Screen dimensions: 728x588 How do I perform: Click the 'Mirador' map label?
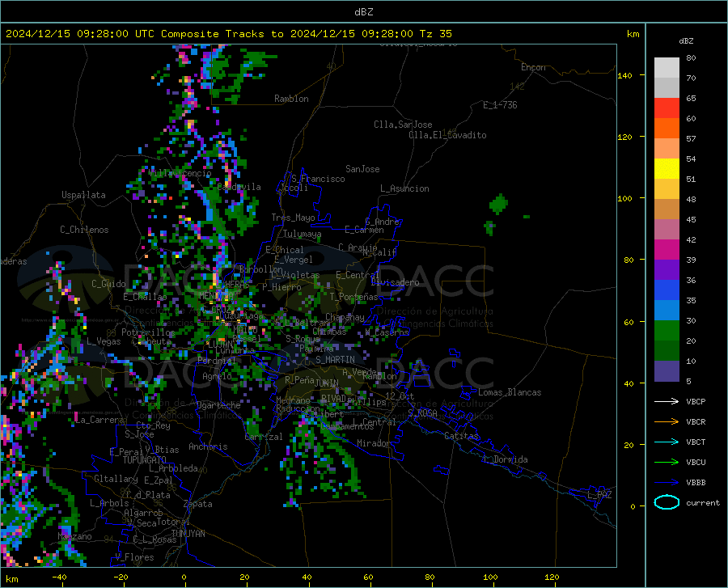373,443
